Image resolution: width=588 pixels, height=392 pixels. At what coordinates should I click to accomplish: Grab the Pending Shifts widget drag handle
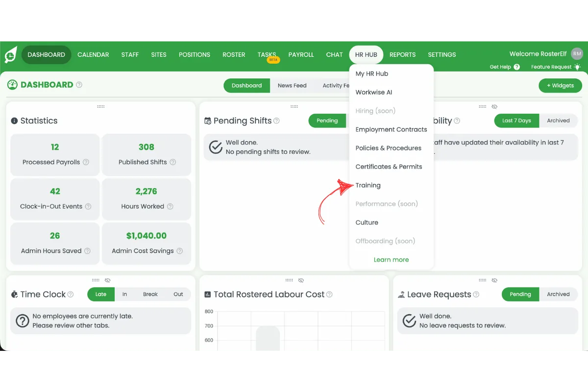click(x=294, y=106)
